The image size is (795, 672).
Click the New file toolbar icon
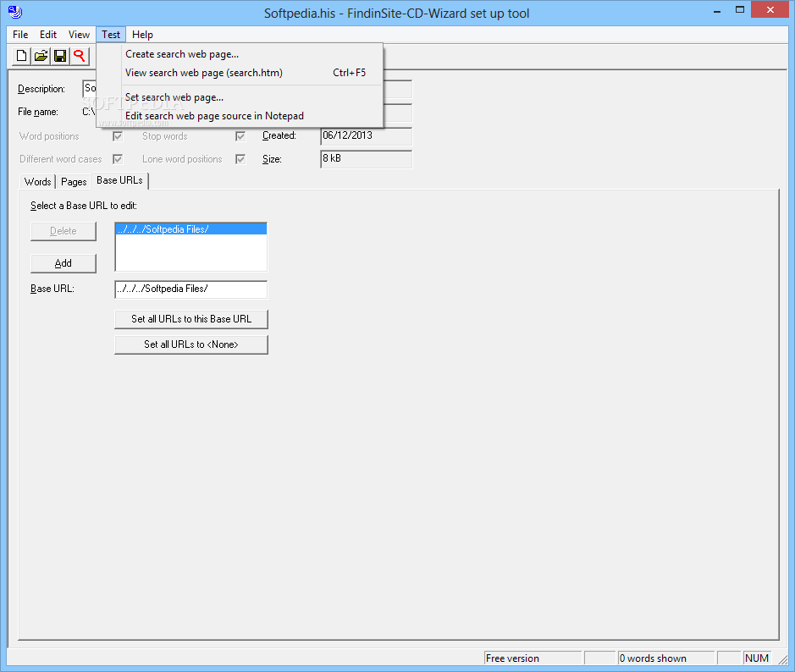tap(21, 56)
